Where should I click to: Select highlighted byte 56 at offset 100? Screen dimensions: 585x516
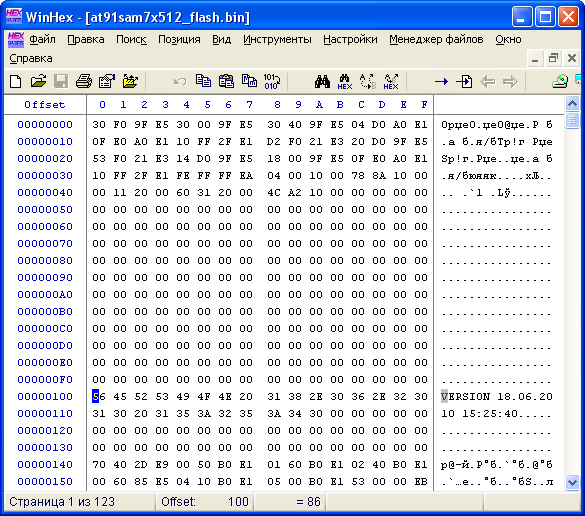(99, 396)
